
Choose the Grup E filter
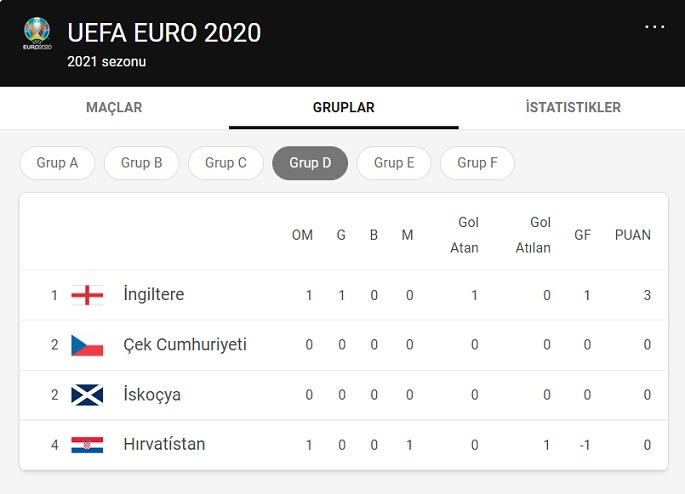click(x=394, y=163)
